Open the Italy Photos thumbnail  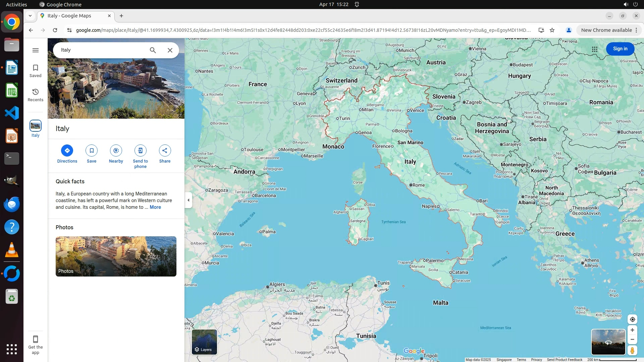click(x=116, y=256)
